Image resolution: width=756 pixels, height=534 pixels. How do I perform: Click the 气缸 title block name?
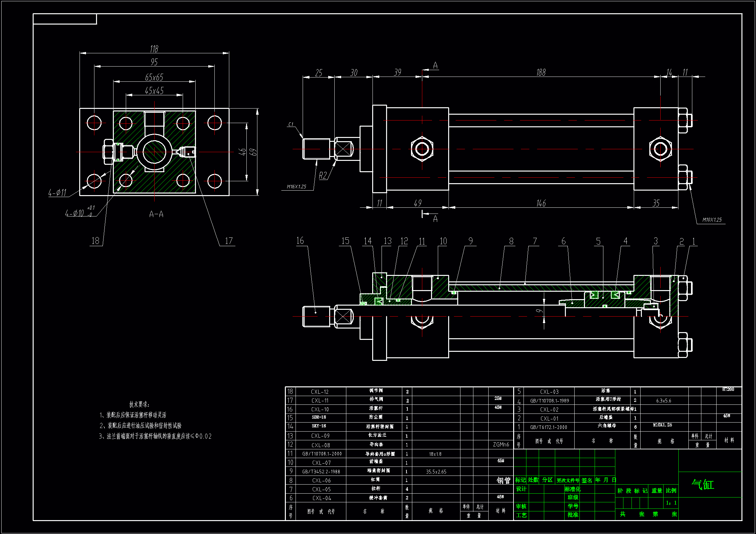coord(703,484)
